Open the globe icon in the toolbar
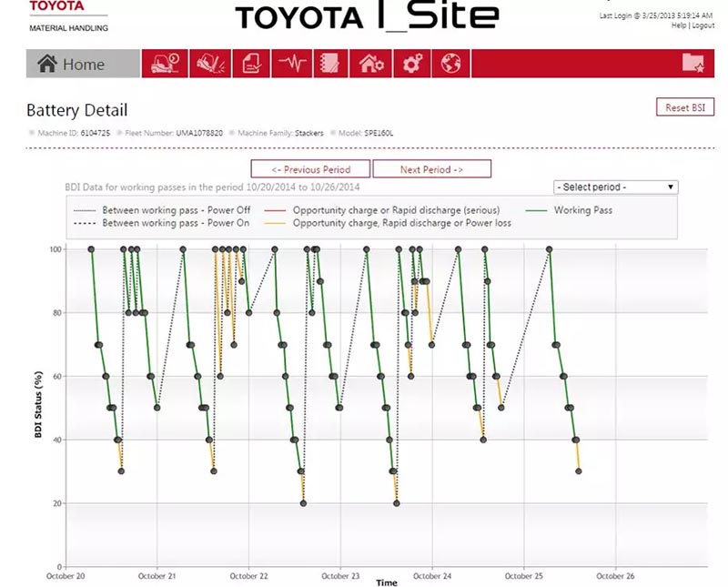Viewport: 728px width, 587px height. click(x=450, y=64)
